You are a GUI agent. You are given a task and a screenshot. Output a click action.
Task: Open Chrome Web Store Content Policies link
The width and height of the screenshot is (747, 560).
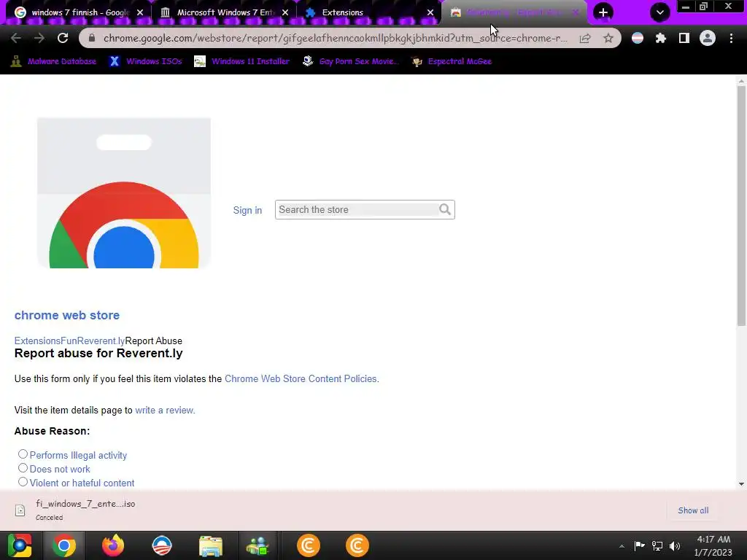(301, 379)
